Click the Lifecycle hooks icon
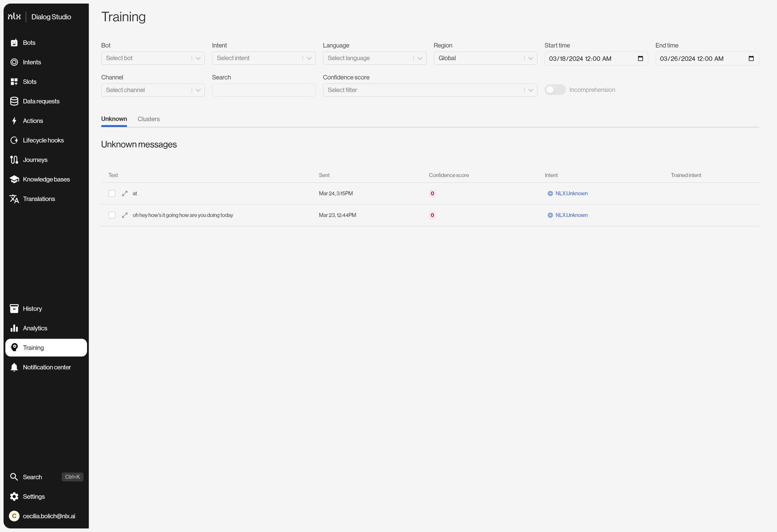This screenshot has height=532, width=777. click(14, 140)
